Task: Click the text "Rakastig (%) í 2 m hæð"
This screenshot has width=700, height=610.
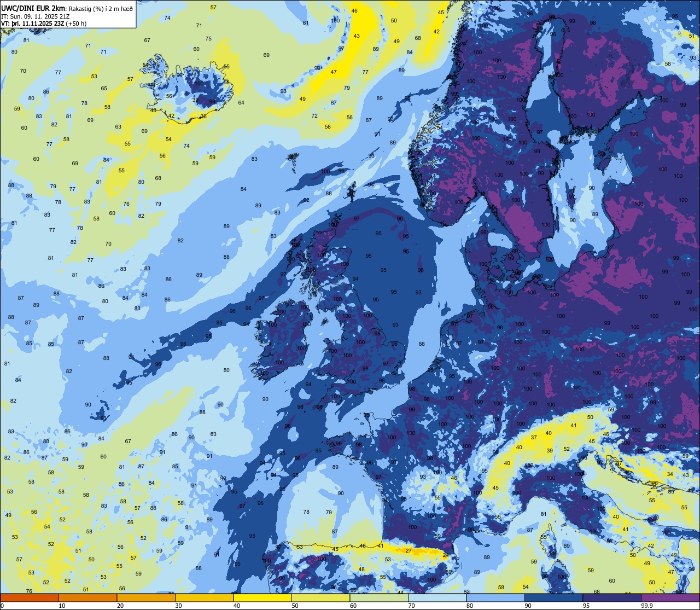Action: pyautogui.click(x=100, y=9)
